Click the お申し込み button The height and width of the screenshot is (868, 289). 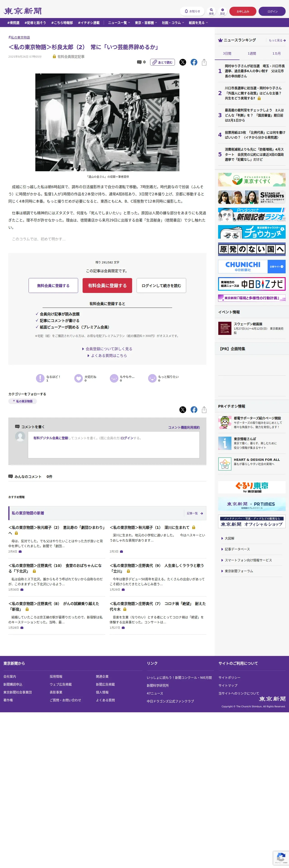pos(243,11)
